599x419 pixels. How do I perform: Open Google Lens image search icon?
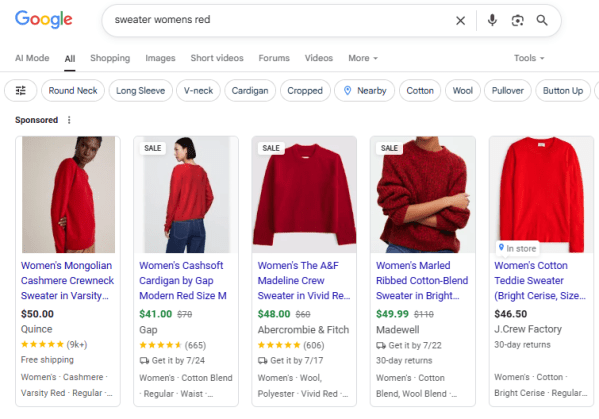coord(517,20)
